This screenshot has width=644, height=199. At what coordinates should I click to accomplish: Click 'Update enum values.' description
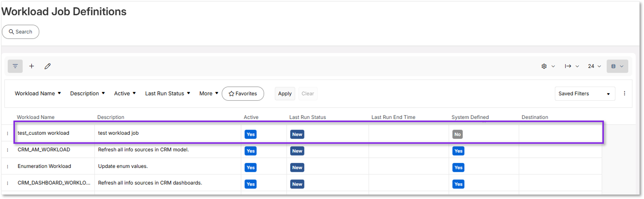coord(123,166)
